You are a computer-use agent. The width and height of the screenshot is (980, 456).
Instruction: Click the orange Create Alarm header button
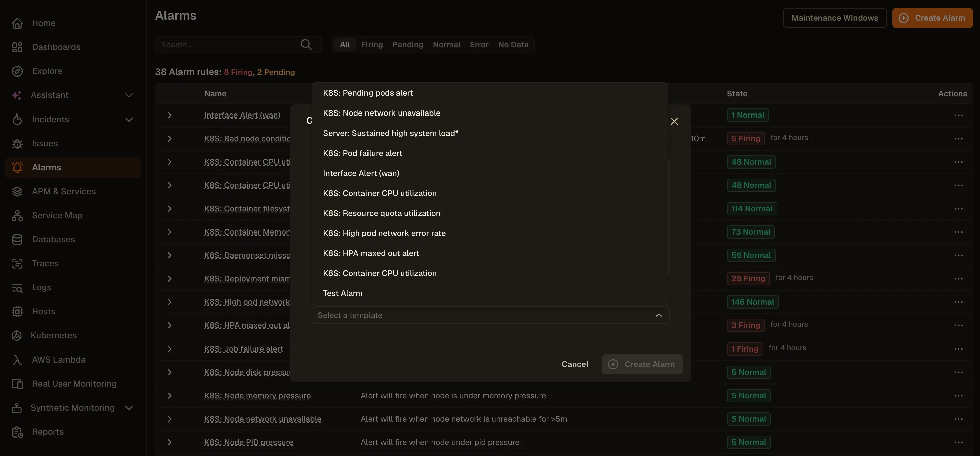coord(933,18)
